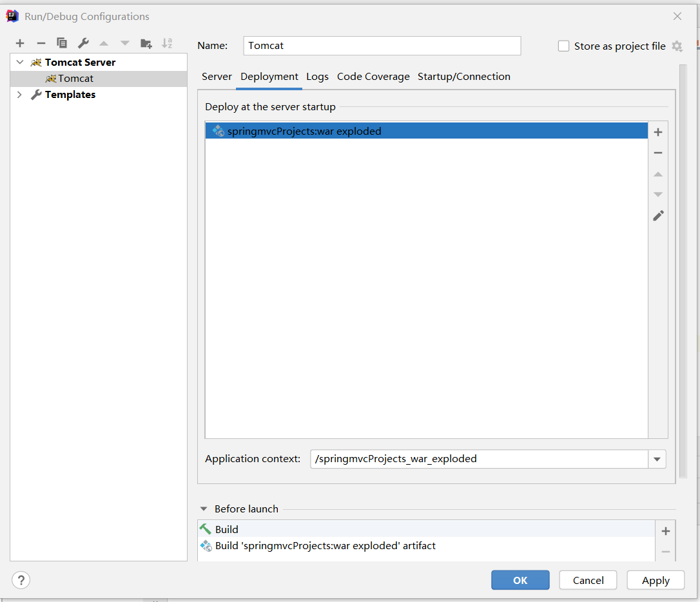
Task: Select the Deployment tab
Action: pos(269,77)
